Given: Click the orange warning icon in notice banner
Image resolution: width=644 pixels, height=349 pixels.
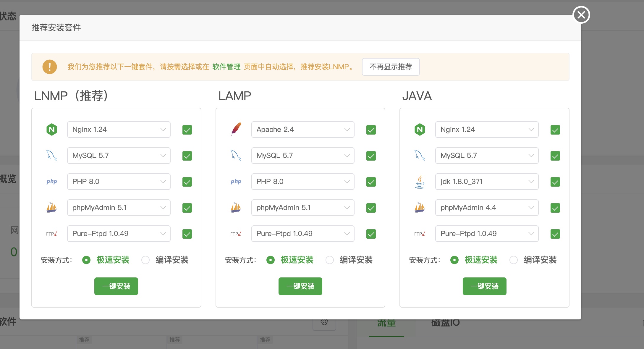Looking at the screenshot, I should pyautogui.click(x=49, y=67).
